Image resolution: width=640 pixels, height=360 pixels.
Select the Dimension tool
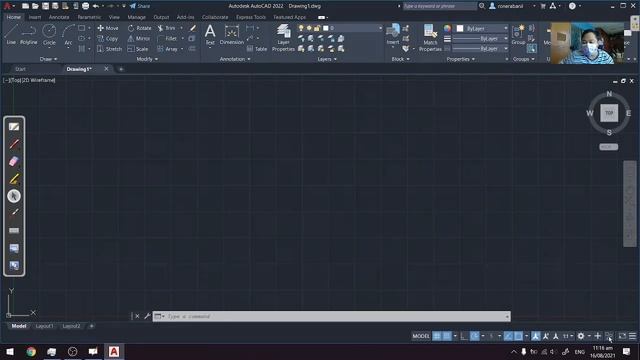[x=231, y=34]
